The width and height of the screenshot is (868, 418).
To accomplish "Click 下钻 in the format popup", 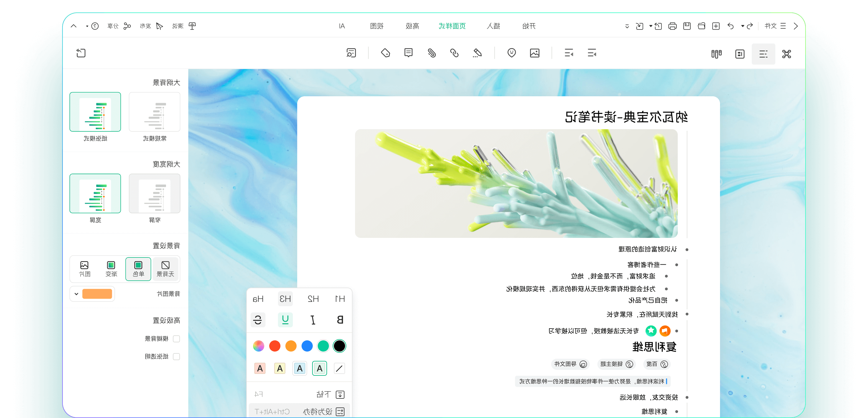I will point(299,394).
